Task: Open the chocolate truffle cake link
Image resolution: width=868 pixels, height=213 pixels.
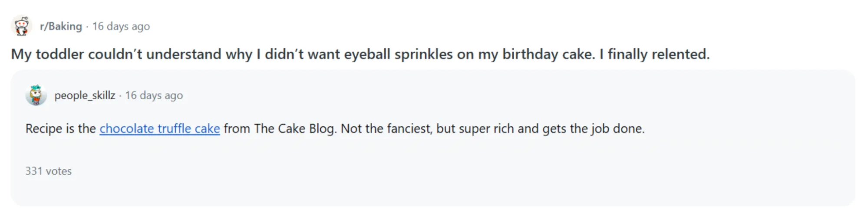Action: (159, 129)
